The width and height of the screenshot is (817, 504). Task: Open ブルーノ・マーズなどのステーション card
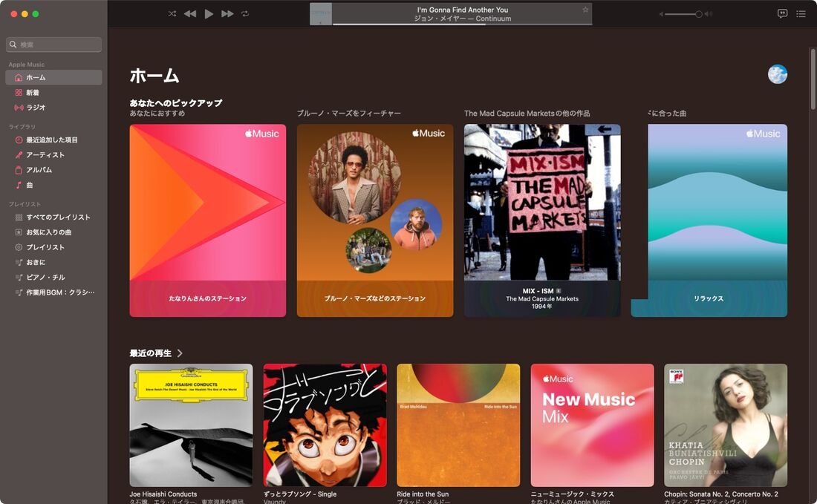(x=375, y=220)
